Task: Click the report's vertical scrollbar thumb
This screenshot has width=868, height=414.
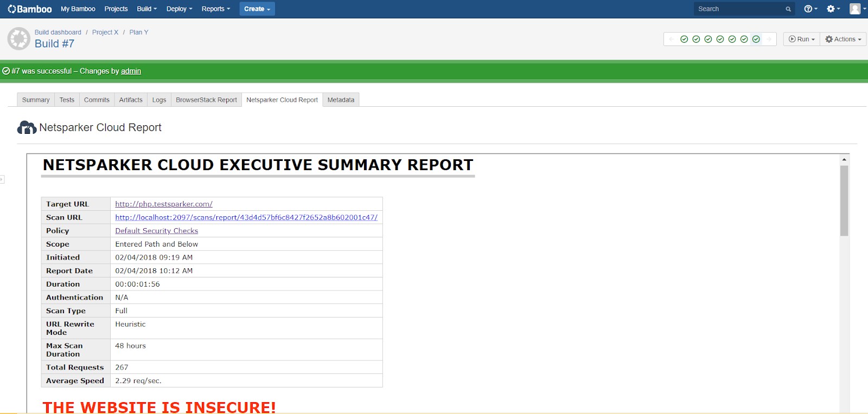Action: (844, 200)
